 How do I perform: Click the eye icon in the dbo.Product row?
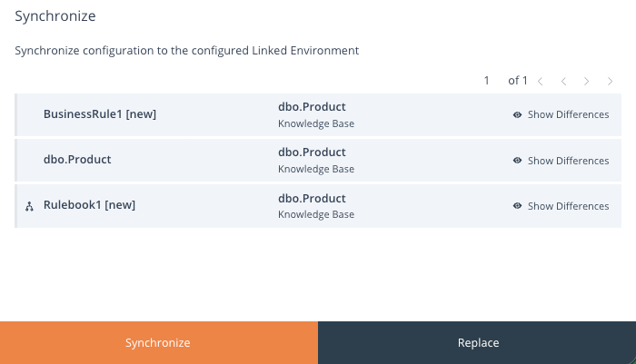tap(517, 161)
